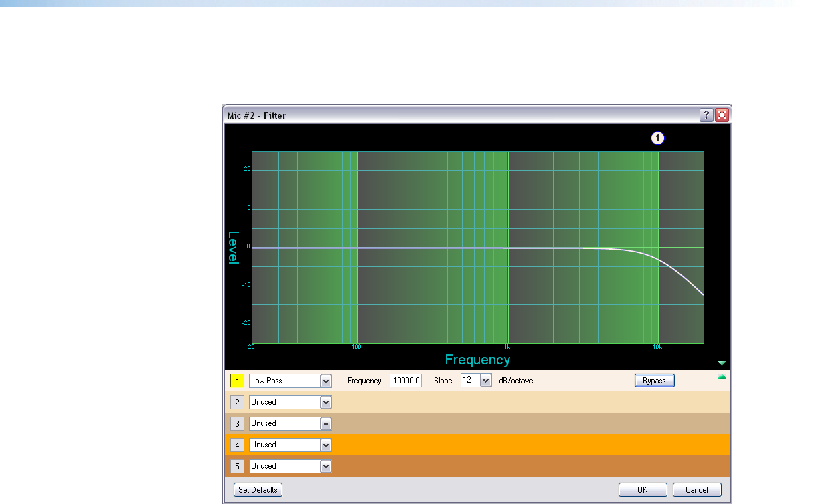Click the help question mark icon

point(706,115)
